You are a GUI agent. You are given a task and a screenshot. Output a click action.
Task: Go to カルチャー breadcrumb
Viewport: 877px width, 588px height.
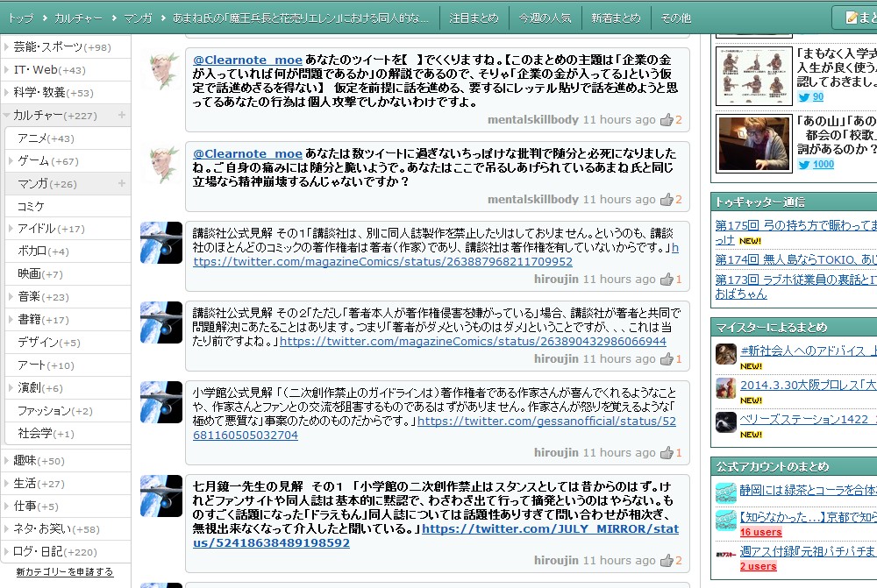pos(78,18)
